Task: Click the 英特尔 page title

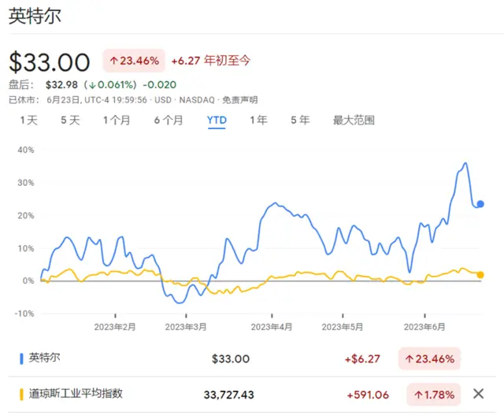Action: click(35, 16)
